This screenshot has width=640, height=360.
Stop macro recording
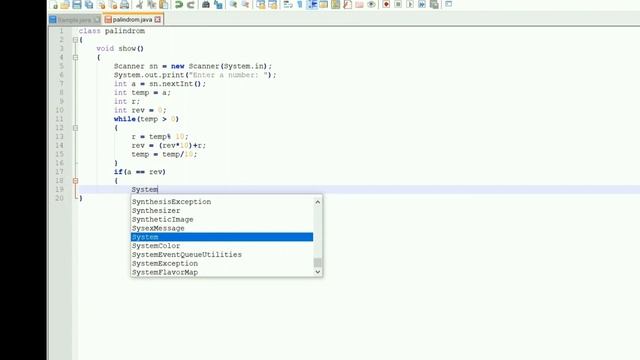(398, 4)
